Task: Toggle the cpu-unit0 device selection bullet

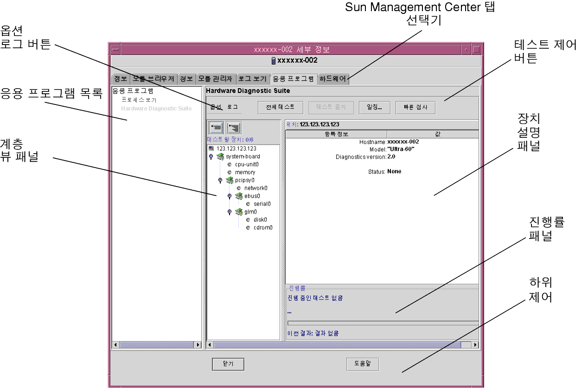Action: click(x=230, y=164)
